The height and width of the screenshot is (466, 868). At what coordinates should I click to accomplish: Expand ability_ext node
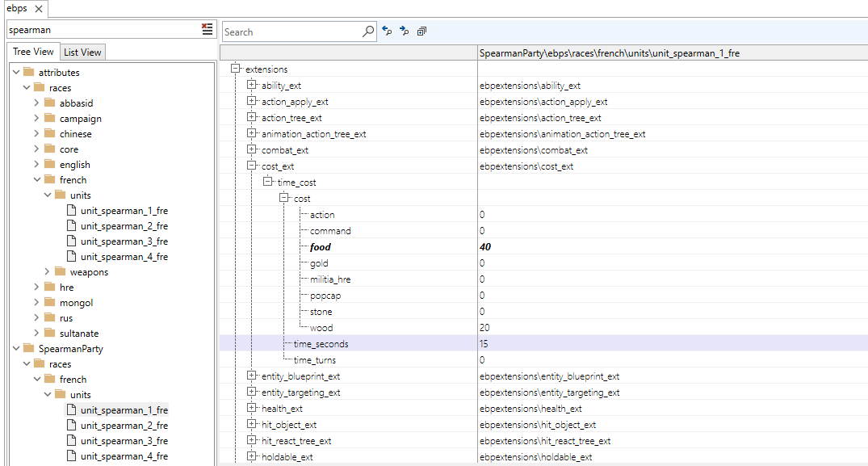click(x=252, y=84)
